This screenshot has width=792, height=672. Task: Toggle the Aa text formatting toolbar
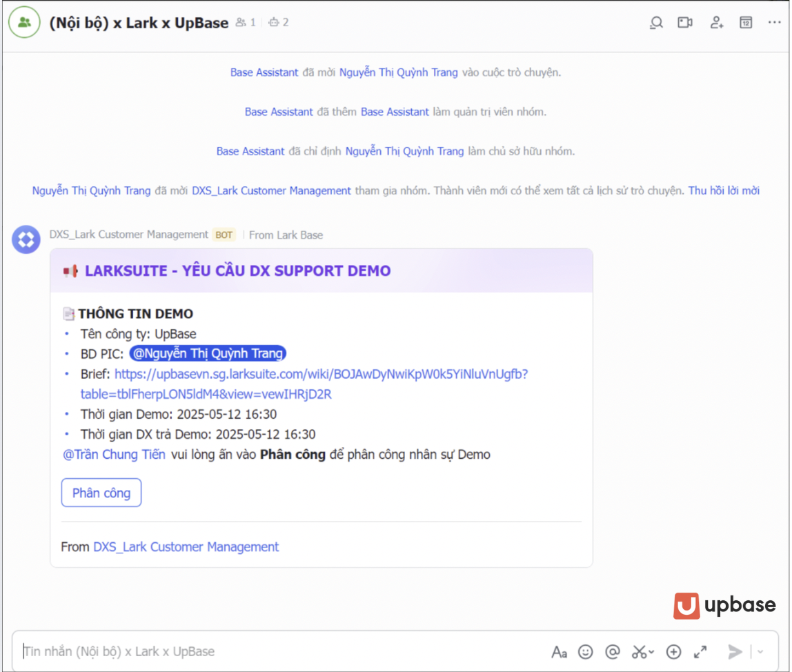tap(559, 652)
